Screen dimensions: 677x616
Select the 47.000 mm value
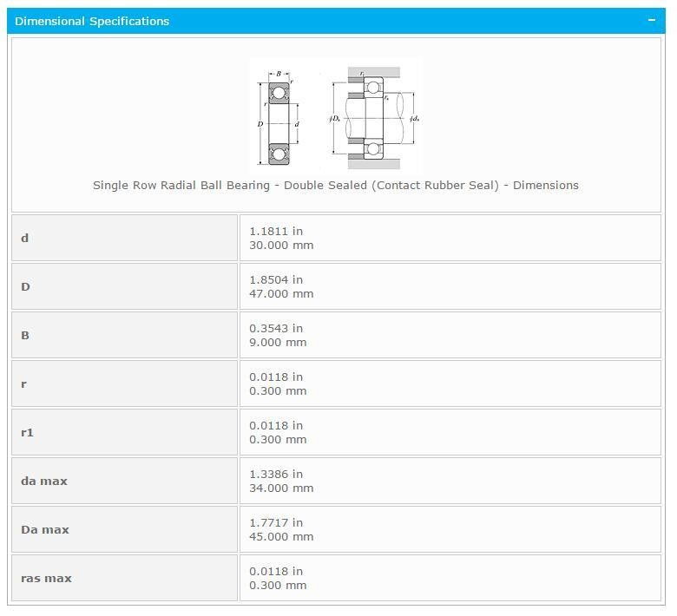click(281, 294)
